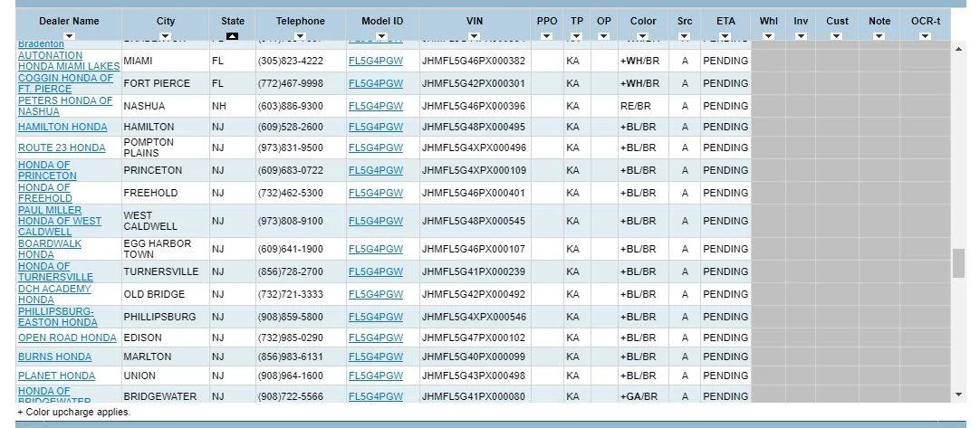Open Coggin Honda of Ft. Pierce link

[x=65, y=83]
